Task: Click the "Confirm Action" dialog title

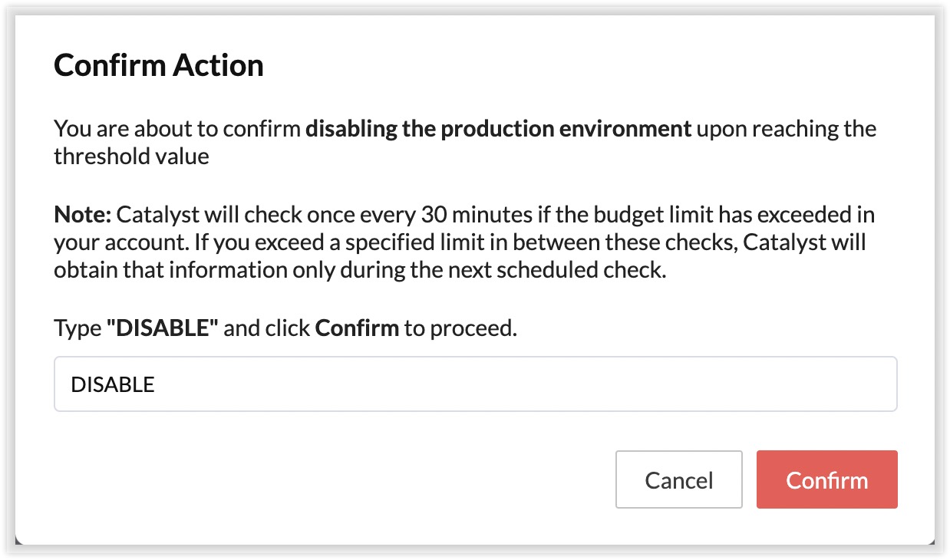Action: pyautogui.click(x=159, y=66)
